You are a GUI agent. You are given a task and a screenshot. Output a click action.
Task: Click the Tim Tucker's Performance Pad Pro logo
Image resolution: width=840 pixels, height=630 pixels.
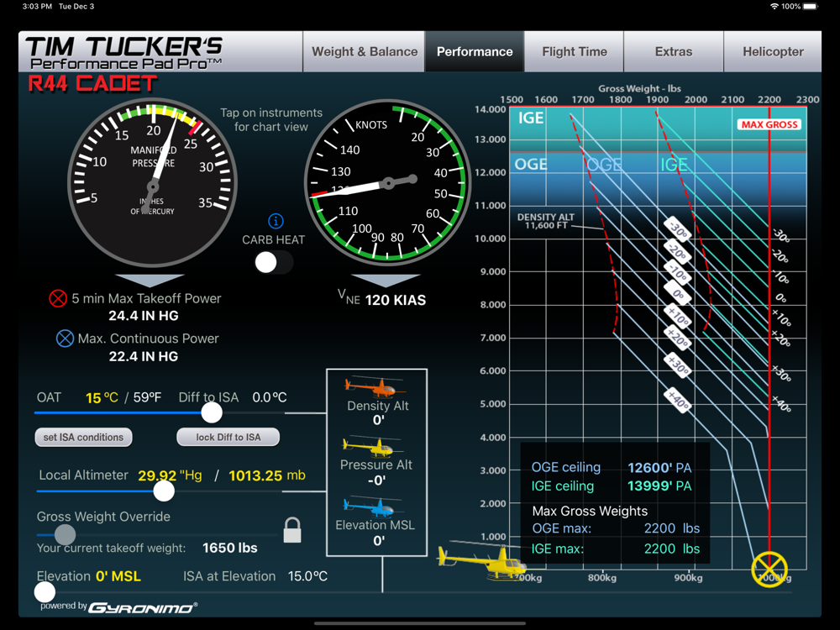124,52
